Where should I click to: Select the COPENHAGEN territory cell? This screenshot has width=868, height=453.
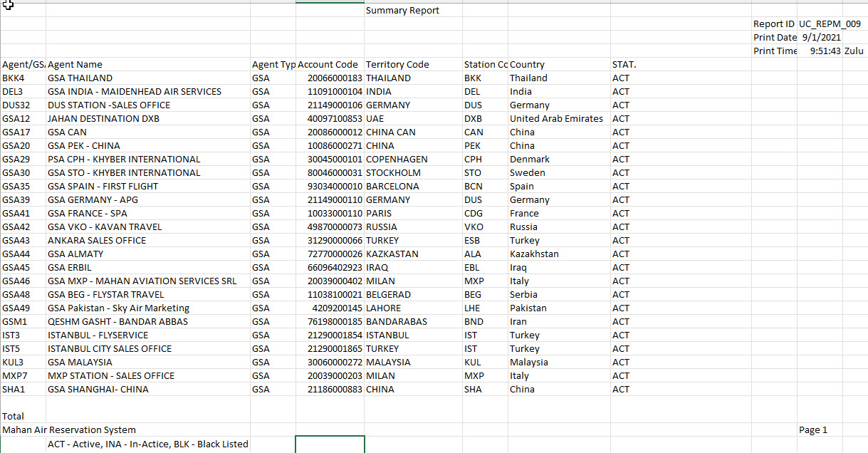click(397, 160)
